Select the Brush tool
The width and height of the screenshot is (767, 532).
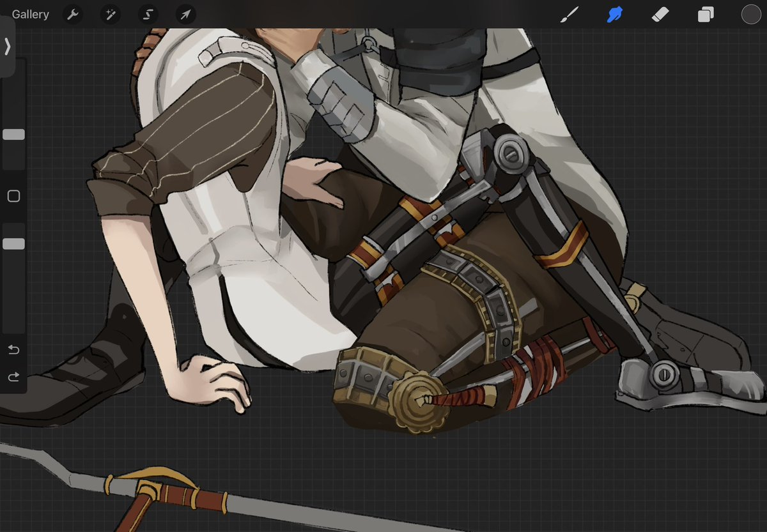click(568, 14)
